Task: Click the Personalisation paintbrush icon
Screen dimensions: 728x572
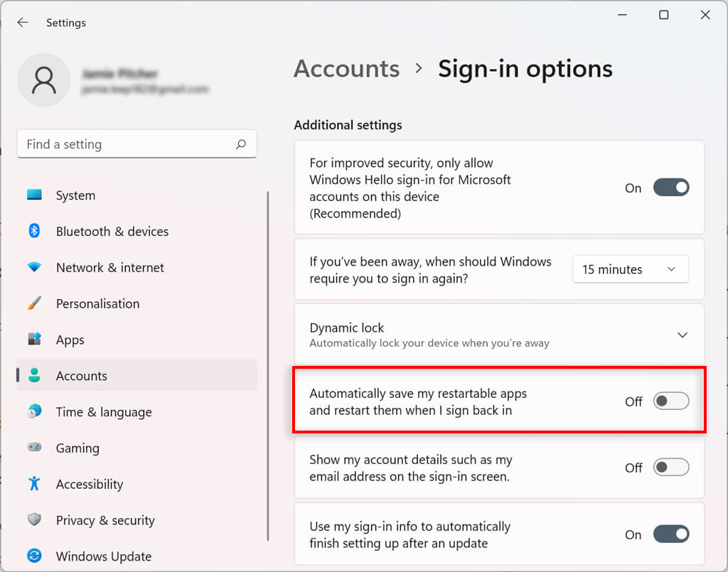Action: (34, 303)
